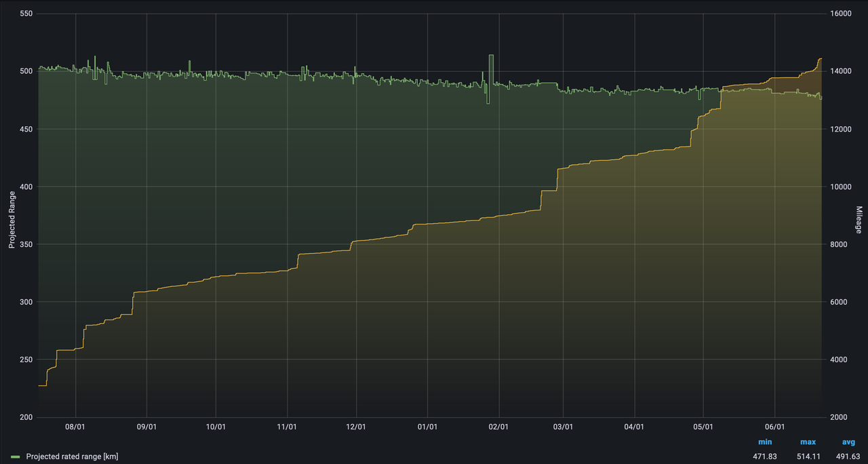Click the 05/01 date tick label
Image resolution: width=868 pixels, height=464 pixels.
coord(704,427)
